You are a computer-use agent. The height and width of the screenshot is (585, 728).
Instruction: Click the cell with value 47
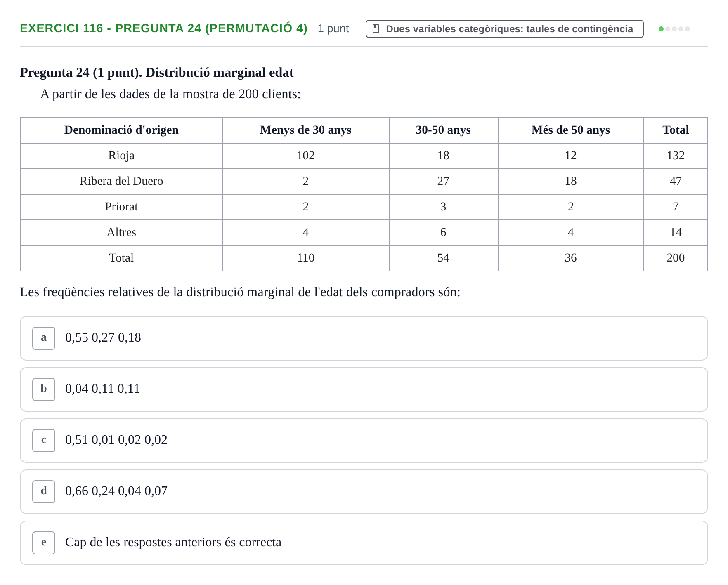[x=676, y=181]
